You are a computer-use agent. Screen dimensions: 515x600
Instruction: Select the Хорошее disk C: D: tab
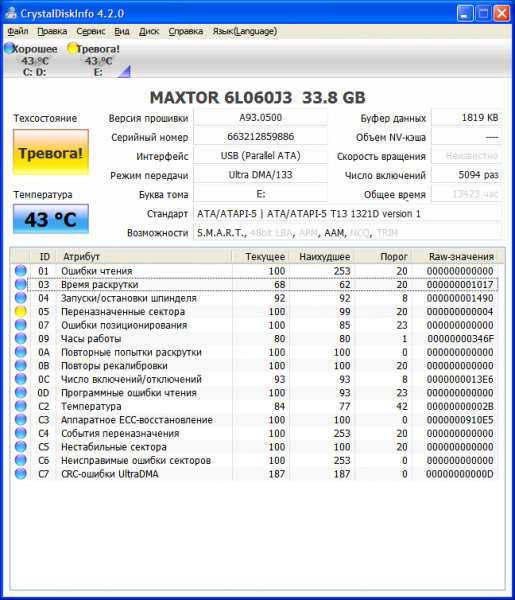[31, 60]
